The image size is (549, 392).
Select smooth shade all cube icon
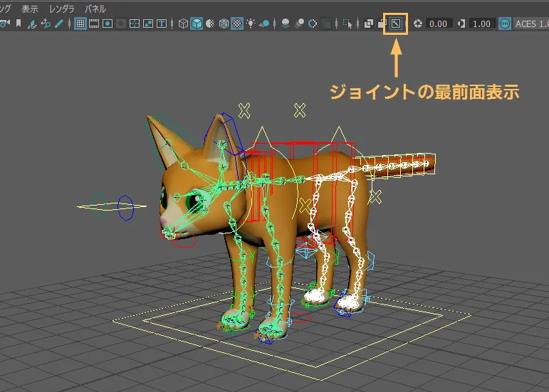click(197, 23)
